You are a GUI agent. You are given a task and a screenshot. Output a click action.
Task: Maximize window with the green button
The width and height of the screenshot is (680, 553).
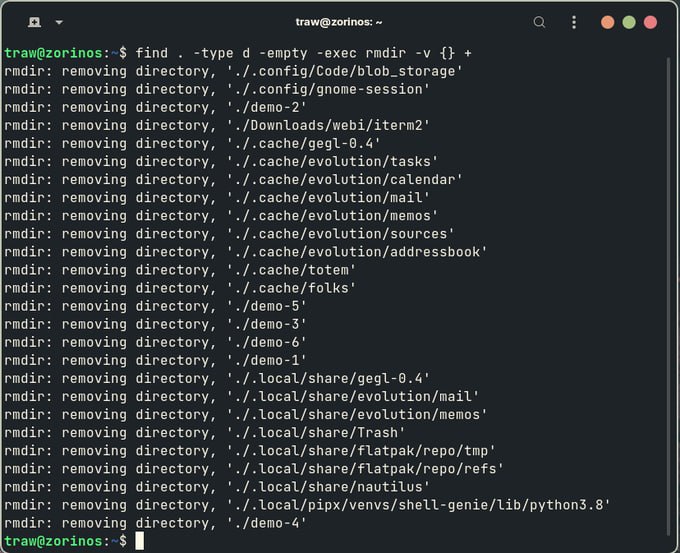click(x=629, y=22)
